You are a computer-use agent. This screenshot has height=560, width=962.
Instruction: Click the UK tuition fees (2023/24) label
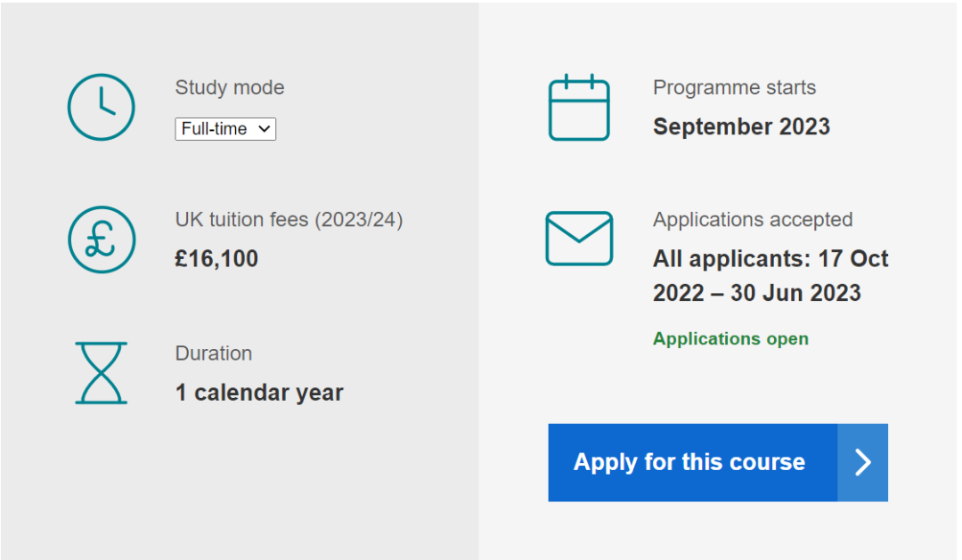click(289, 220)
